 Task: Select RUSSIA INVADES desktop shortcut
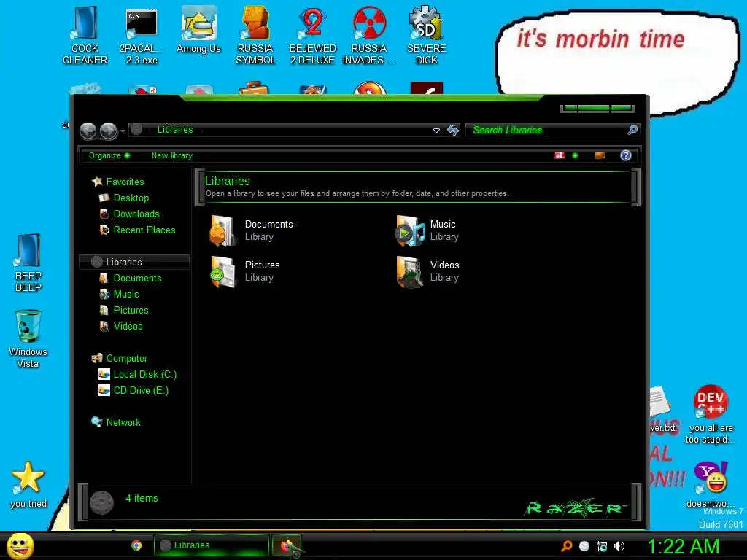(368, 35)
